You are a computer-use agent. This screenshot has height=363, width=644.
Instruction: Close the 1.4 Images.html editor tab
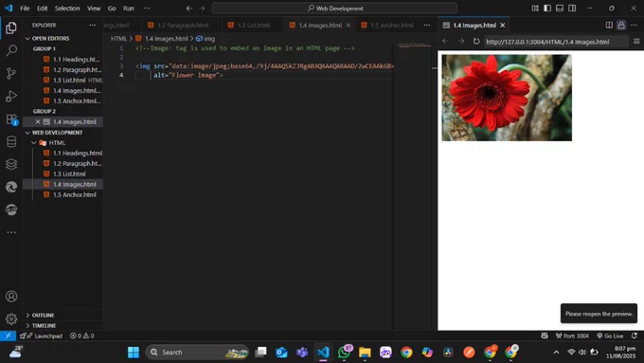tap(349, 25)
